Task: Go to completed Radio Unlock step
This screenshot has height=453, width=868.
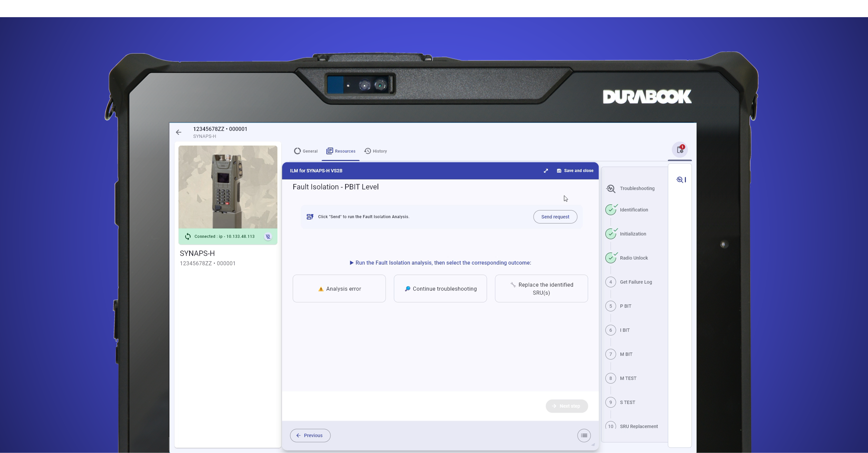Action: [x=627, y=258]
